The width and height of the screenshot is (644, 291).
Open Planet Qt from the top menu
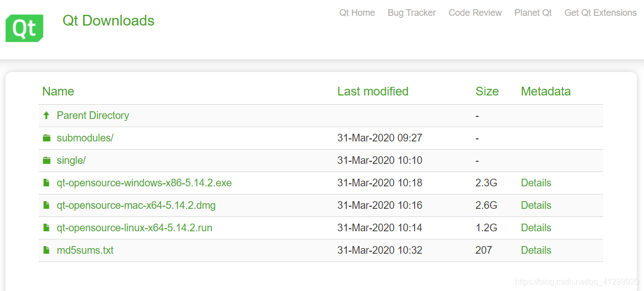533,13
